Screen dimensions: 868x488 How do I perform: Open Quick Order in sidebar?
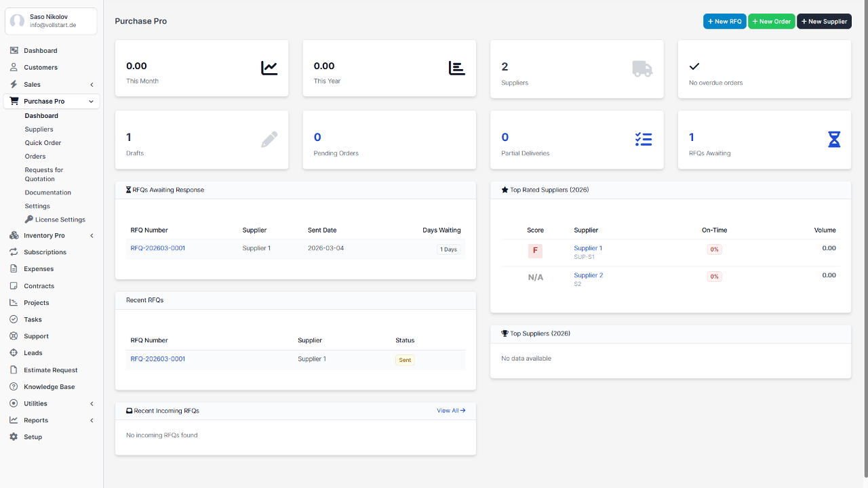click(x=43, y=143)
